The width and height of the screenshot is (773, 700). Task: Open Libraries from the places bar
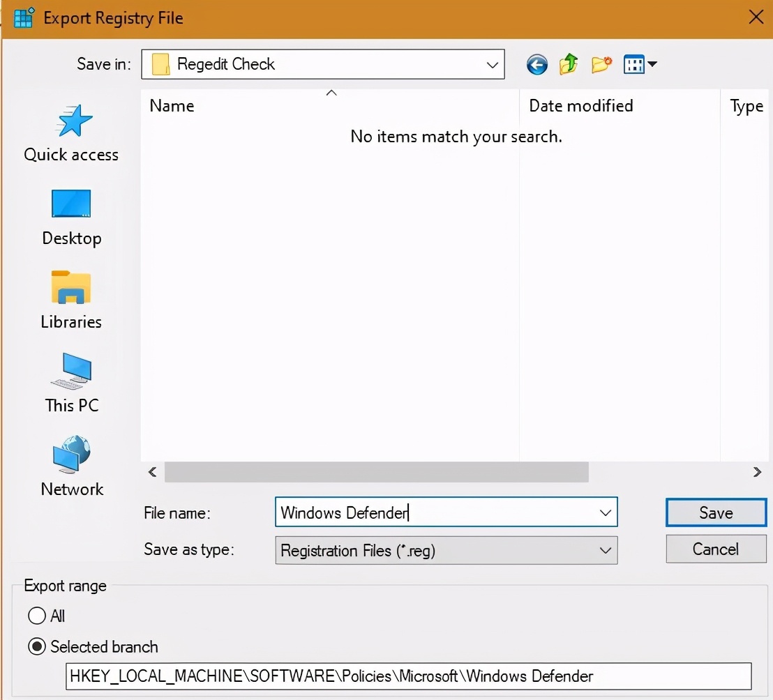(x=71, y=300)
